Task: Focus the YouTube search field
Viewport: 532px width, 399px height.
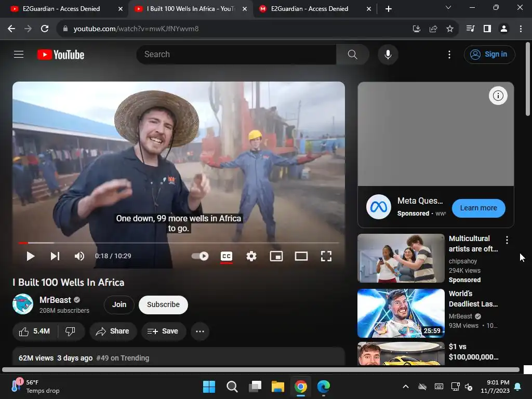Action: click(x=236, y=54)
